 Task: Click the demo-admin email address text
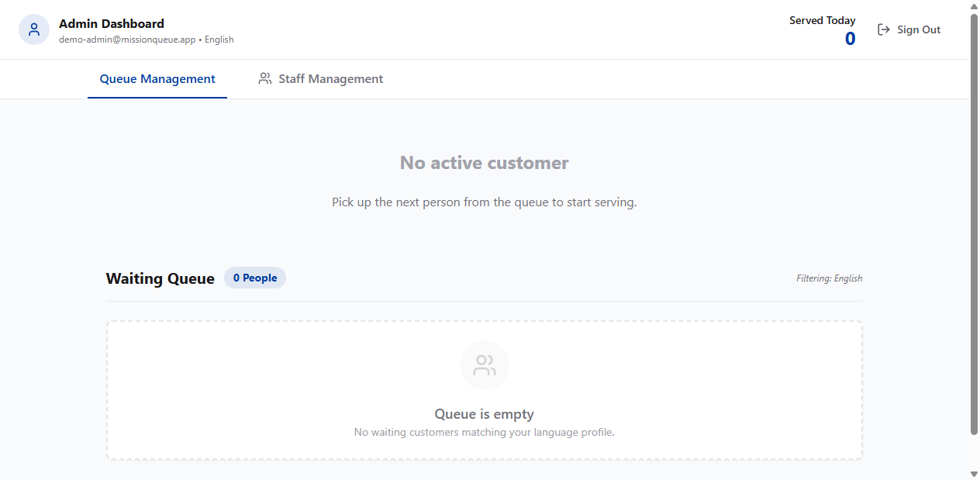click(x=127, y=40)
